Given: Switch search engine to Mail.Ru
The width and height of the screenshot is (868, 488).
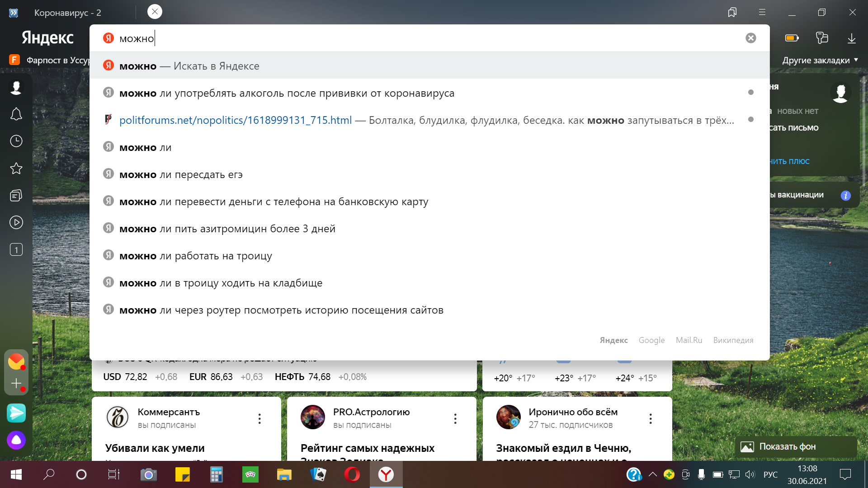Looking at the screenshot, I should (689, 340).
